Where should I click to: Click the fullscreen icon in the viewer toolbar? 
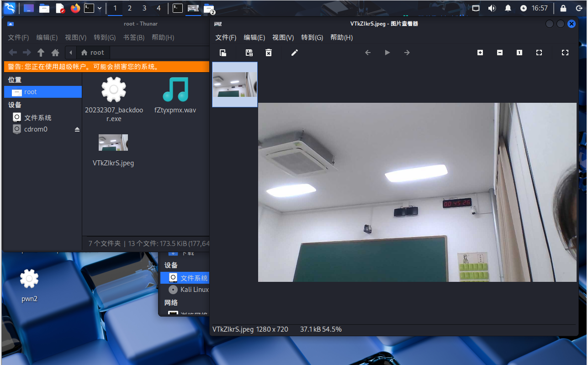point(565,53)
